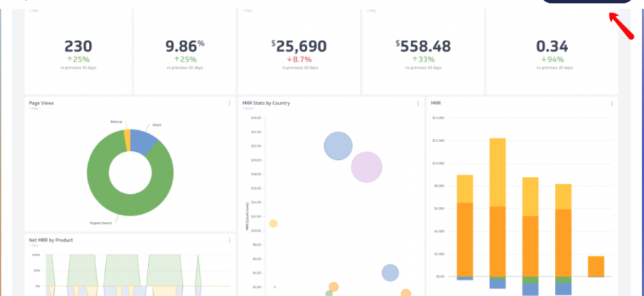Image resolution: width=644 pixels, height=296 pixels.
Task: Open the Net MRR by Product options menu
Action: (229, 240)
